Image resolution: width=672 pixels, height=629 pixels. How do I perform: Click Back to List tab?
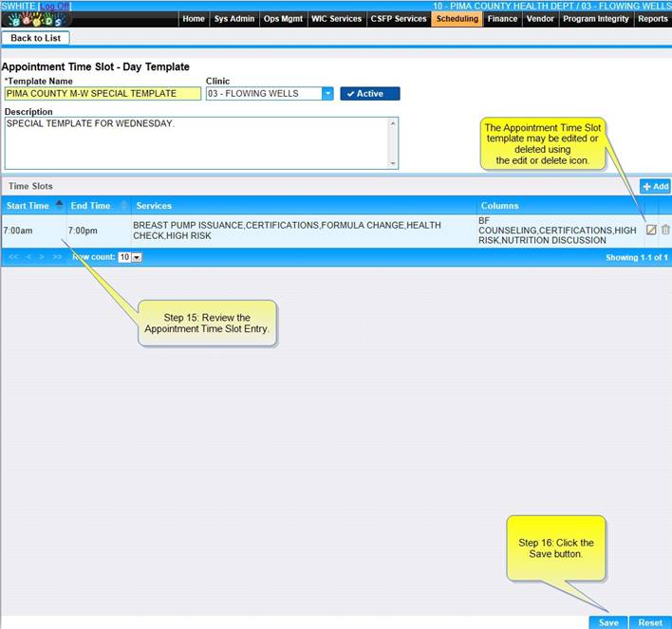(x=35, y=38)
